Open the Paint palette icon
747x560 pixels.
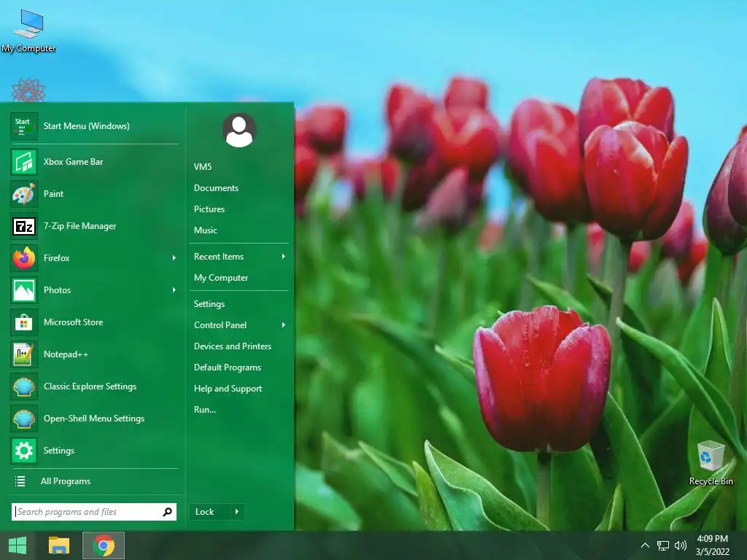tap(23, 194)
